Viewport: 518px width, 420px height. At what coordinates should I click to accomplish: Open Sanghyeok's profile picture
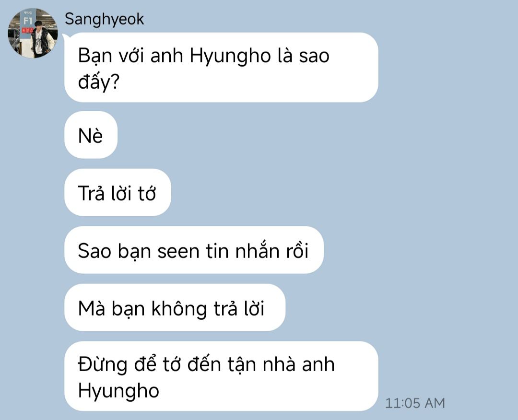pyautogui.click(x=33, y=33)
